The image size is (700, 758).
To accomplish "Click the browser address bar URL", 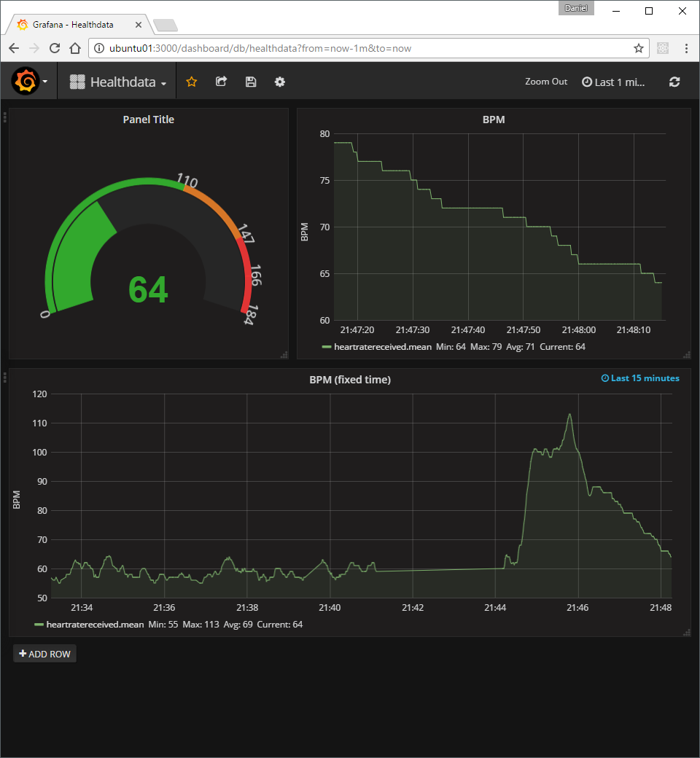I will pos(260,48).
